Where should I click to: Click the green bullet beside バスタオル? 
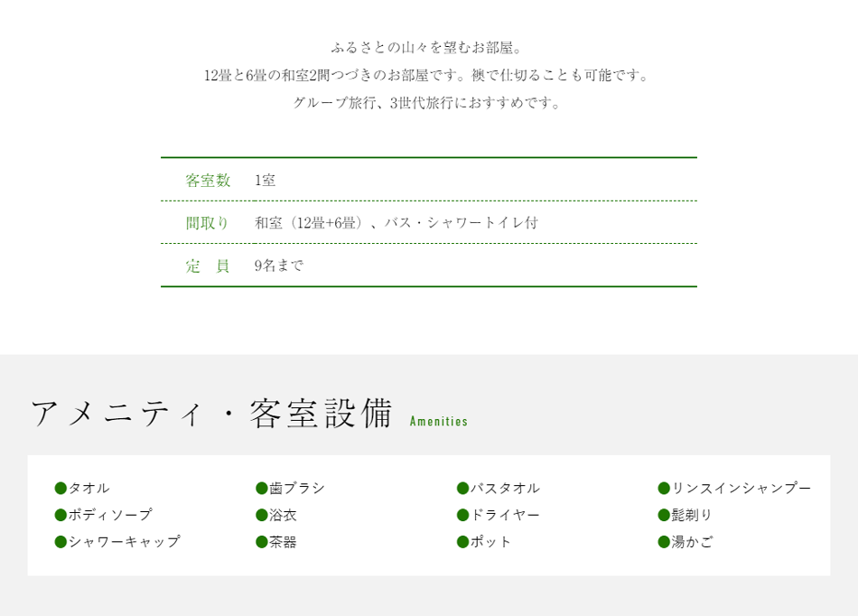click(463, 488)
